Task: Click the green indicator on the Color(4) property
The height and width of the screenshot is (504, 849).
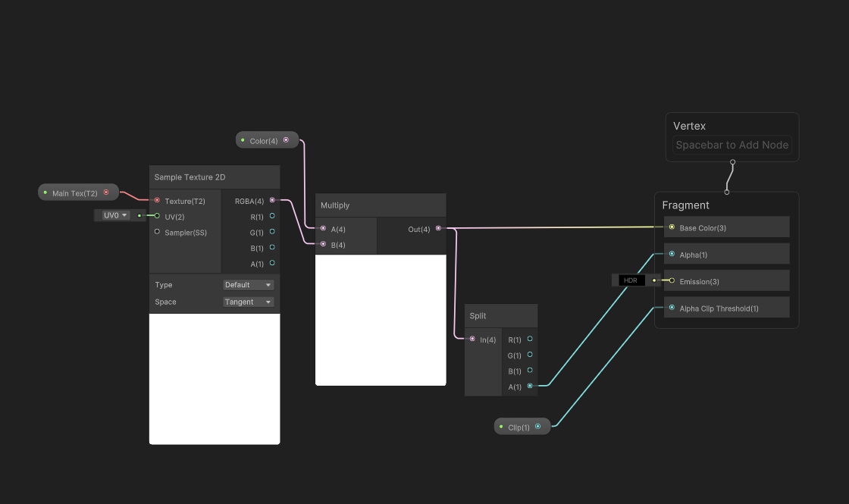Action: pyautogui.click(x=244, y=139)
